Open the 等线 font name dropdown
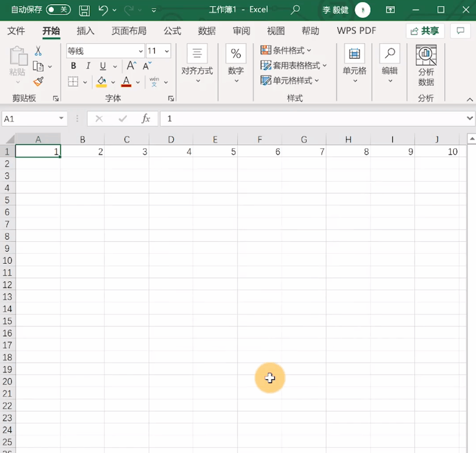This screenshot has height=453, width=476. pyautogui.click(x=141, y=51)
